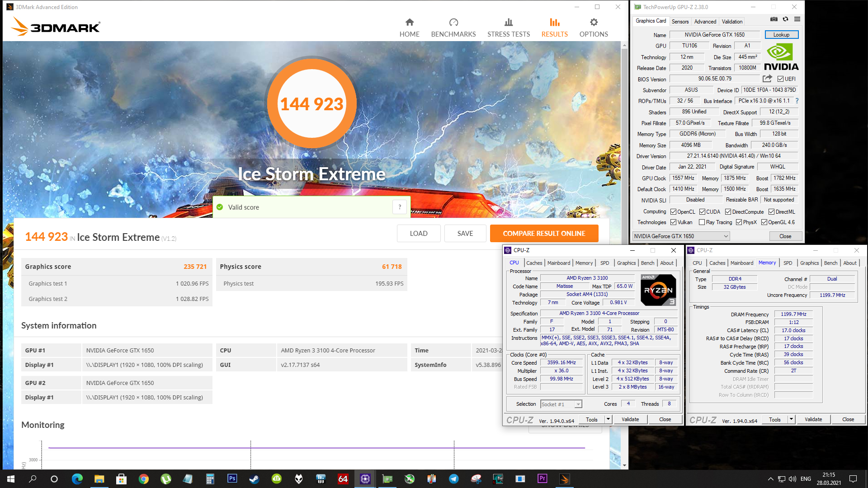
Task: Open GPU-Z hamburger menu
Action: pos(797,19)
